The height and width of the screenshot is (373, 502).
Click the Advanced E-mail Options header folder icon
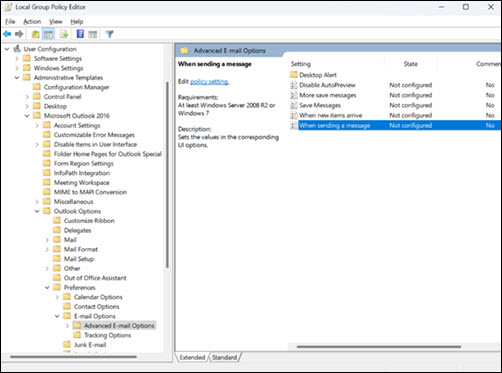click(184, 51)
